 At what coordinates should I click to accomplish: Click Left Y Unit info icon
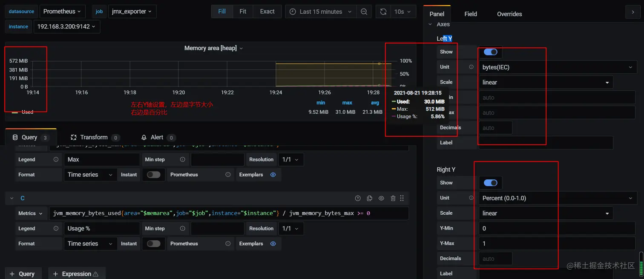click(471, 67)
